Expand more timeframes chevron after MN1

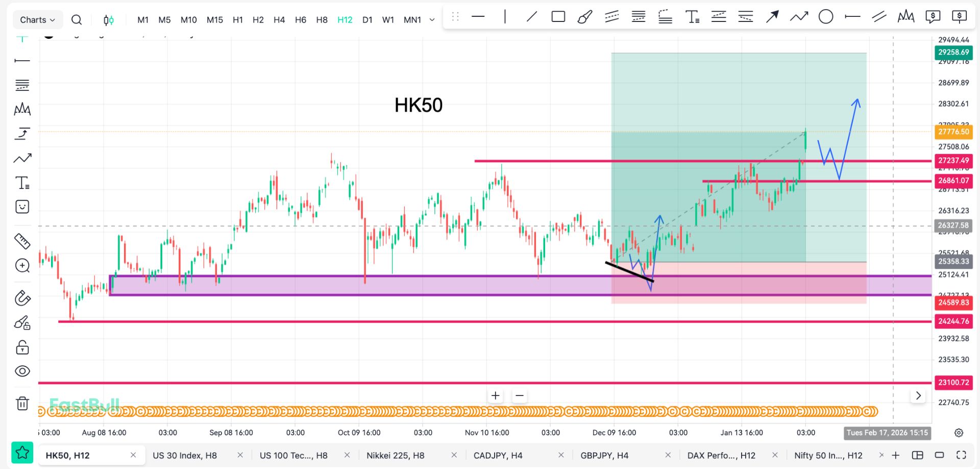pos(432,20)
